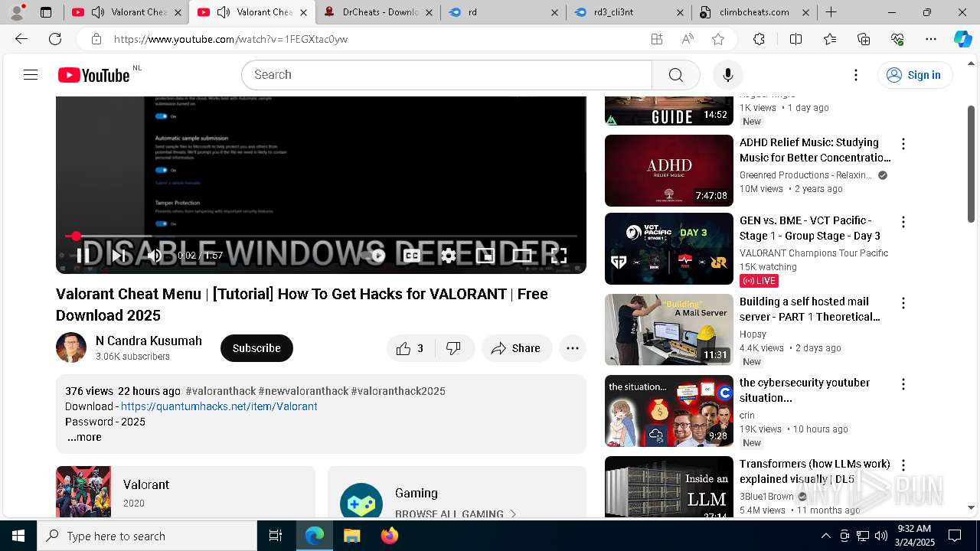
Task: Show hidden system tray icons
Action: coord(825,536)
